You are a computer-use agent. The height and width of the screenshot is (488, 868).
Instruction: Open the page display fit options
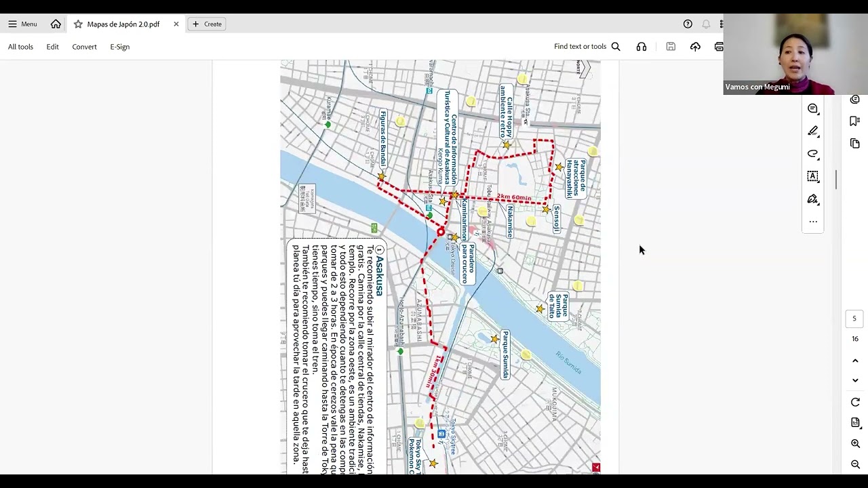855,423
